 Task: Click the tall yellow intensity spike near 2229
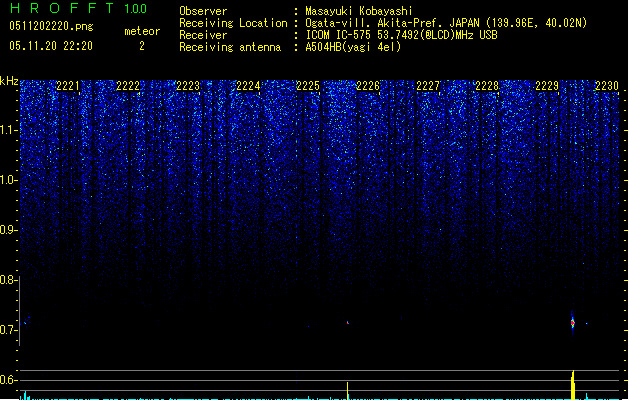pos(573,385)
